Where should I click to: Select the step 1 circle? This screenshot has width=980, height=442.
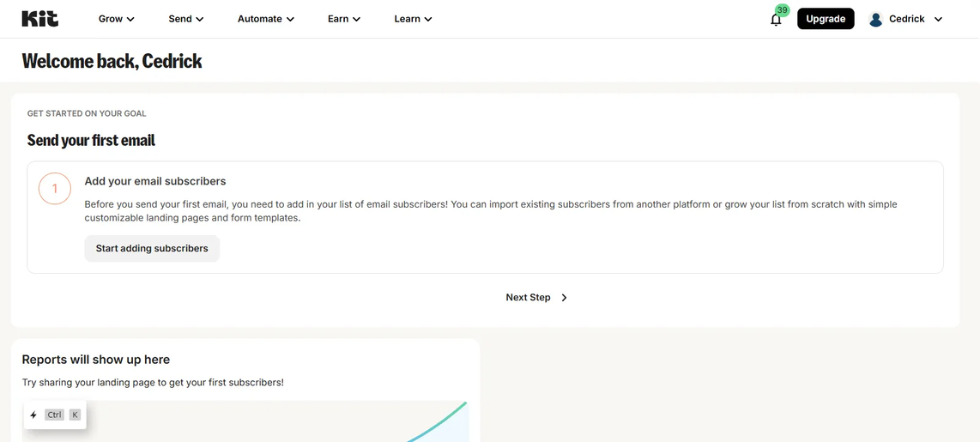(55, 189)
